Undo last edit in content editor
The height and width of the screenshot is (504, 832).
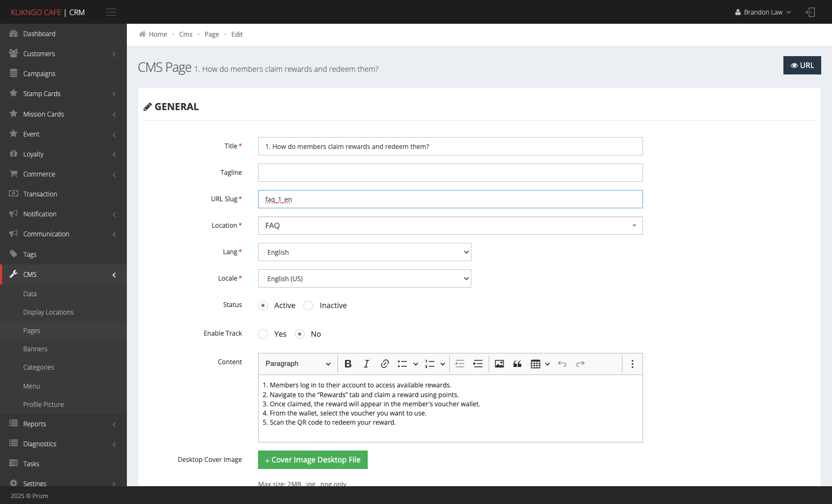pyautogui.click(x=562, y=364)
